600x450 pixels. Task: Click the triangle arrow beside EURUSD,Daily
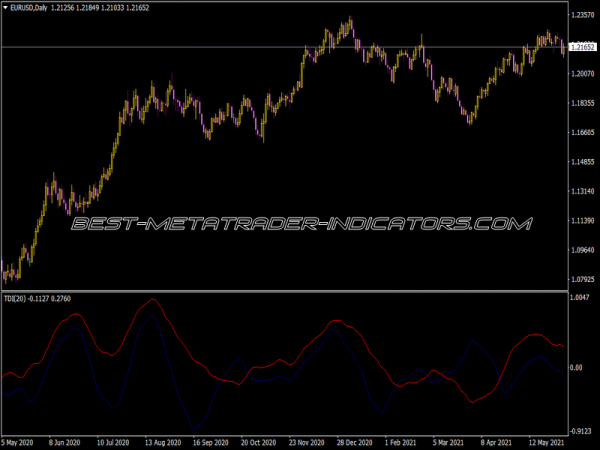(6, 7)
